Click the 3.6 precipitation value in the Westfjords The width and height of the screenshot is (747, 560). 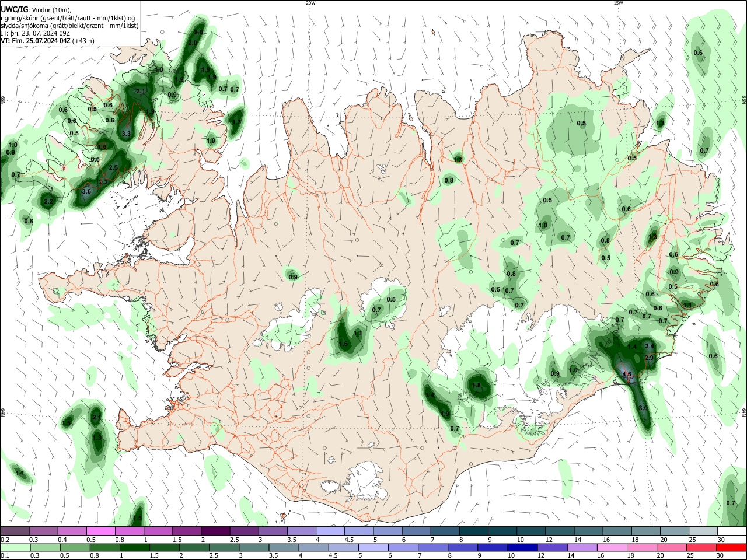(x=87, y=191)
